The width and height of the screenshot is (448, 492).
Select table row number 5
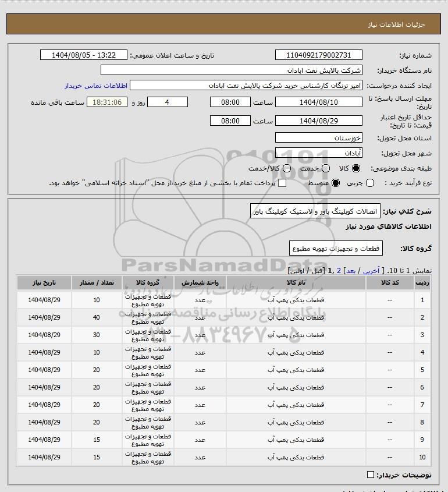click(223, 370)
